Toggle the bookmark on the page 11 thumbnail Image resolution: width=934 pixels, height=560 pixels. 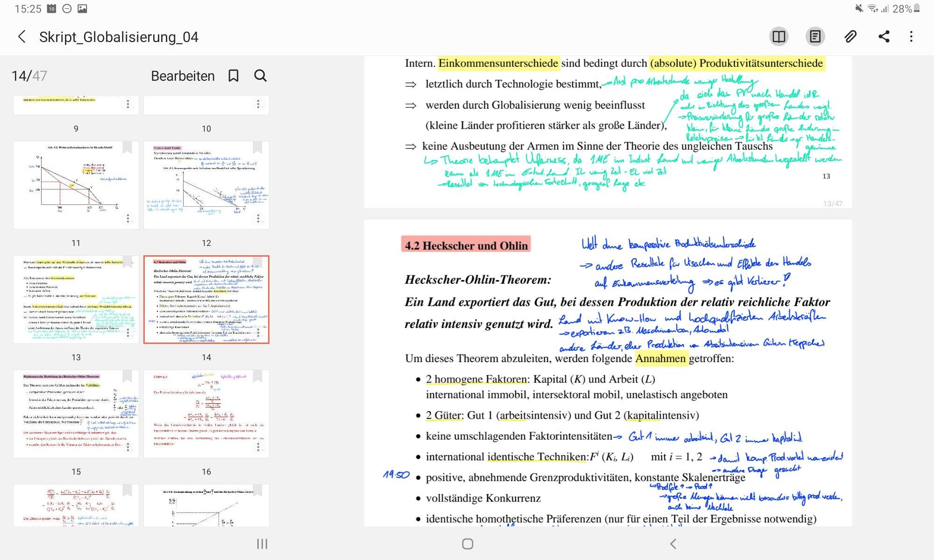coord(127,148)
